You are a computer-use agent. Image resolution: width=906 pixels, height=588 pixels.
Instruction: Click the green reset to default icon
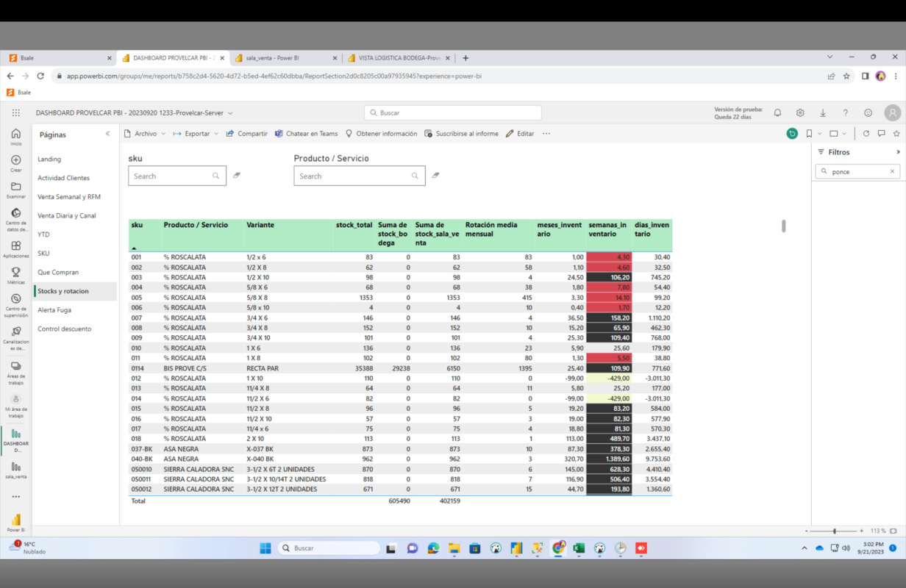click(792, 134)
